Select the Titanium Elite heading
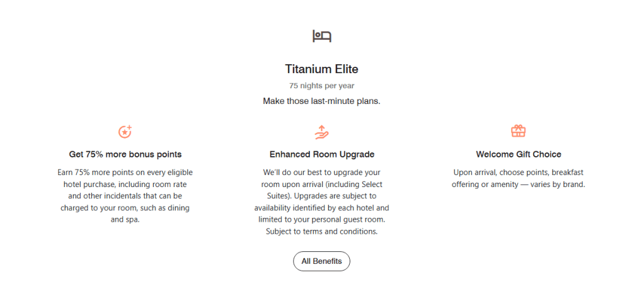Screen dimensions: 644x291 tap(321, 69)
